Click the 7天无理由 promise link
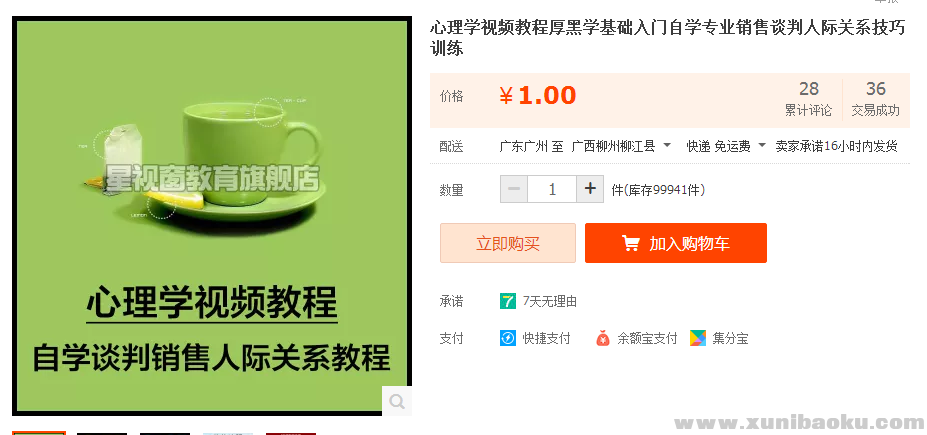The height and width of the screenshot is (435, 927). (x=550, y=301)
